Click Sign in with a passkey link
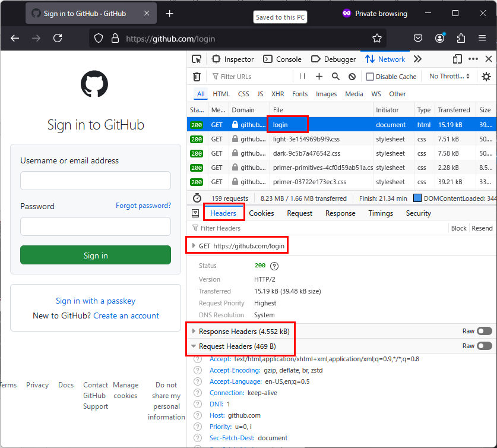The height and width of the screenshot is (448, 497). (96, 301)
